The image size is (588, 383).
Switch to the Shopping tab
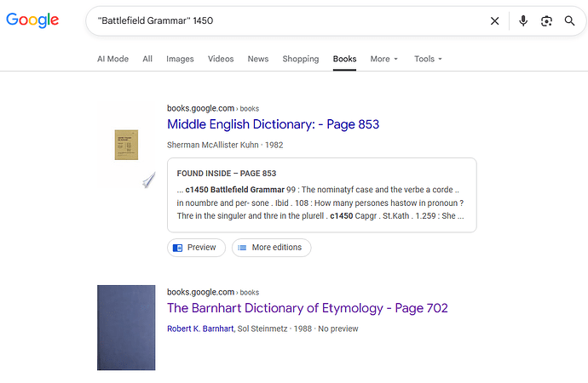pos(301,59)
